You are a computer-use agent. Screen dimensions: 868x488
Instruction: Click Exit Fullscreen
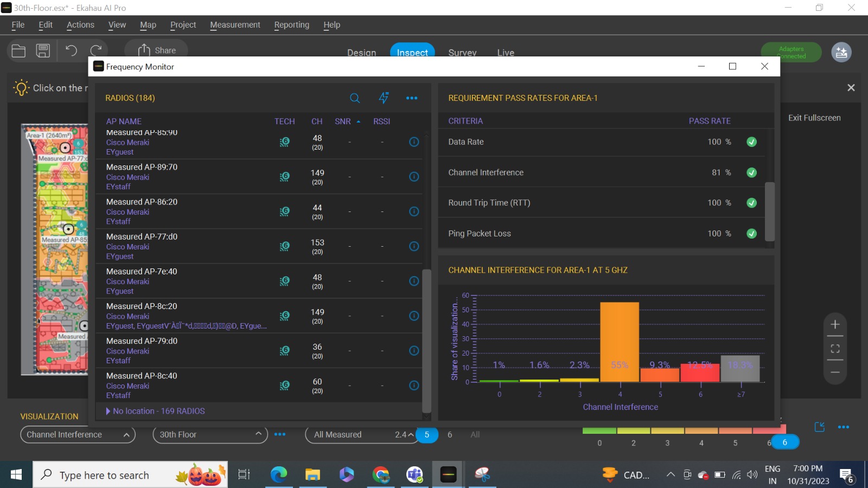point(814,118)
